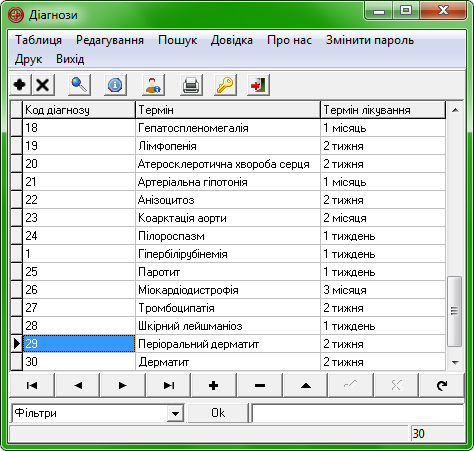Click the vertical scrollbar thumb
Viewport: 474px width, 451px height.
455,311
